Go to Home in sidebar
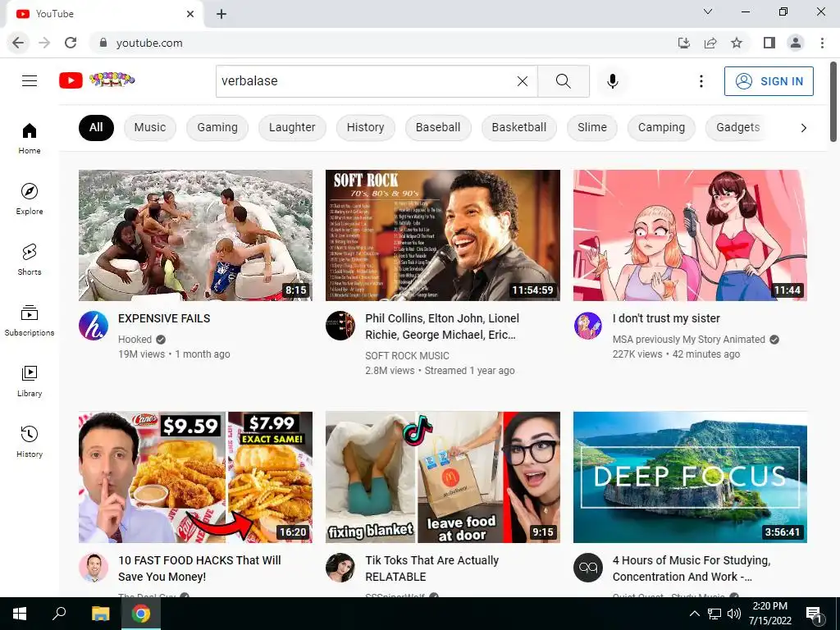Image resolution: width=840 pixels, height=630 pixels. click(30, 138)
